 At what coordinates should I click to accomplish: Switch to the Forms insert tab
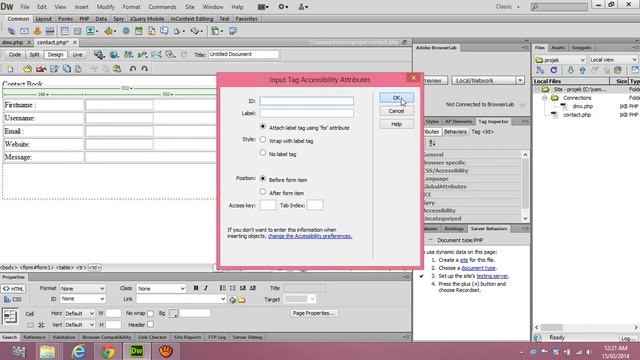[65, 19]
